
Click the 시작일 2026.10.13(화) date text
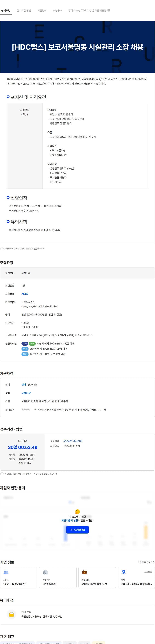pos(27,455)
